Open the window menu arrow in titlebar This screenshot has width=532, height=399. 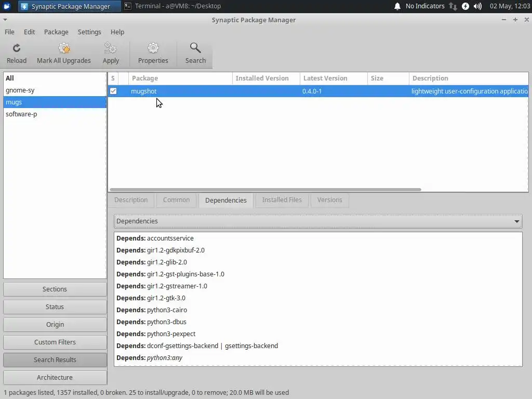(5, 20)
